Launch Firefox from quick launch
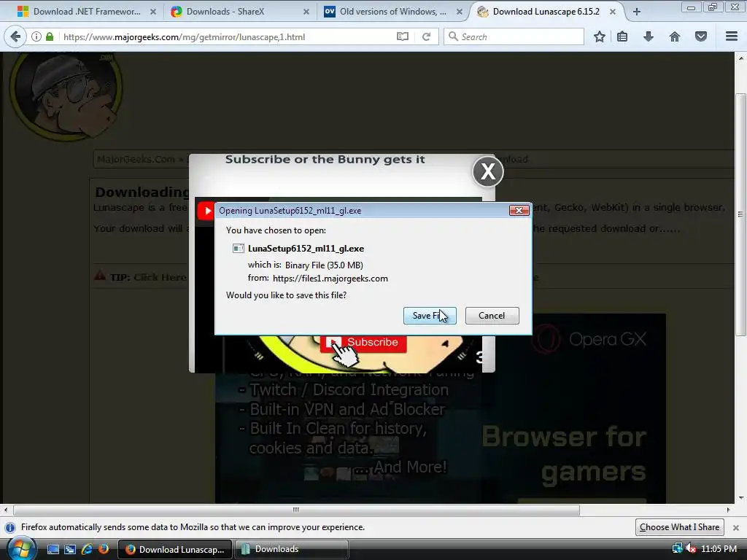The height and width of the screenshot is (560, 747). (x=104, y=550)
